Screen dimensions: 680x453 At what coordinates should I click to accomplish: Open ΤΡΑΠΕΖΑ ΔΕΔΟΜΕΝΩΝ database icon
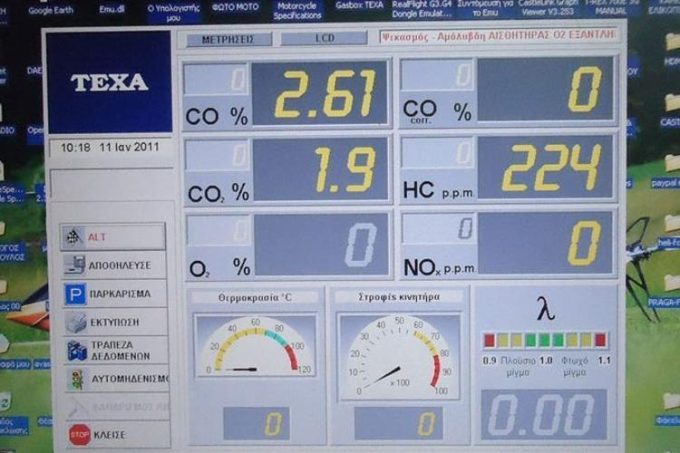[76, 351]
